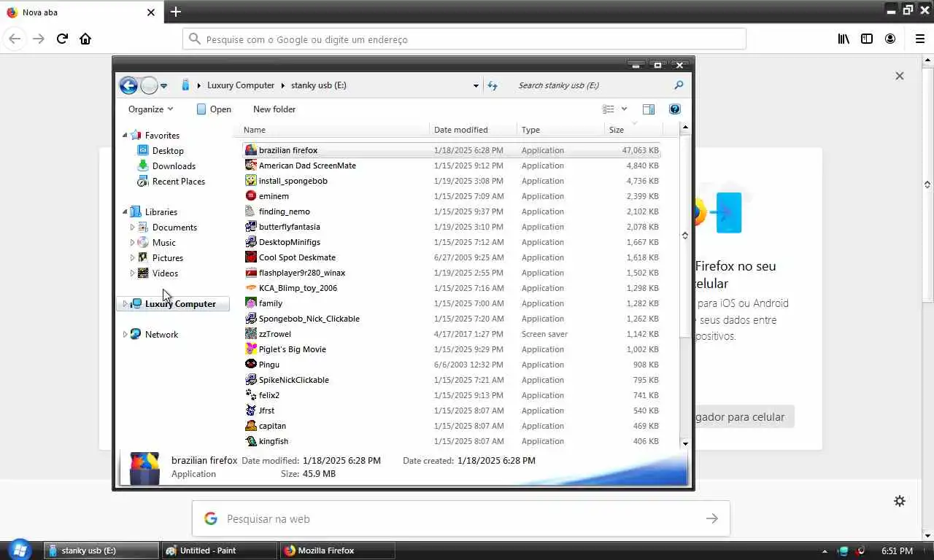Select the capitan file name
The width and height of the screenshot is (934, 560).
(272, 426)
